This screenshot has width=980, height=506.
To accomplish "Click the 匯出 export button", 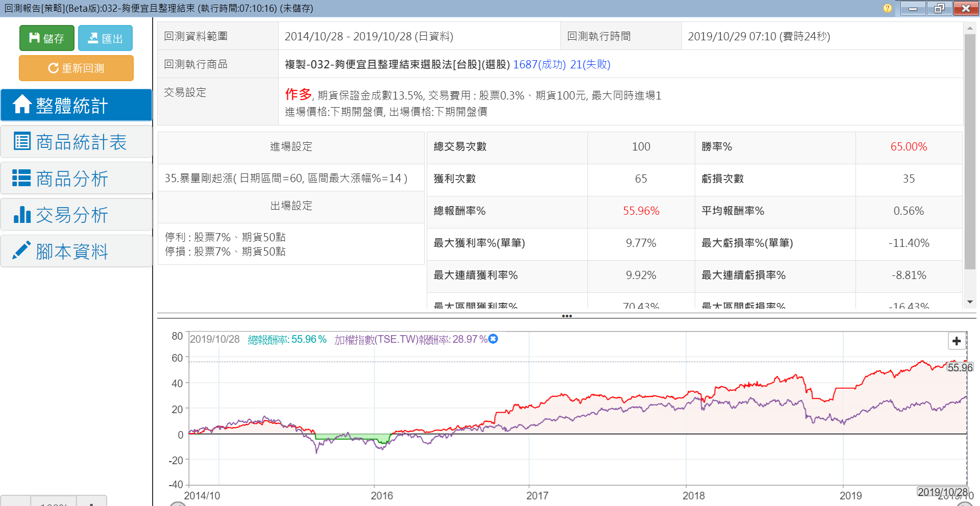I will coord(105,38).
